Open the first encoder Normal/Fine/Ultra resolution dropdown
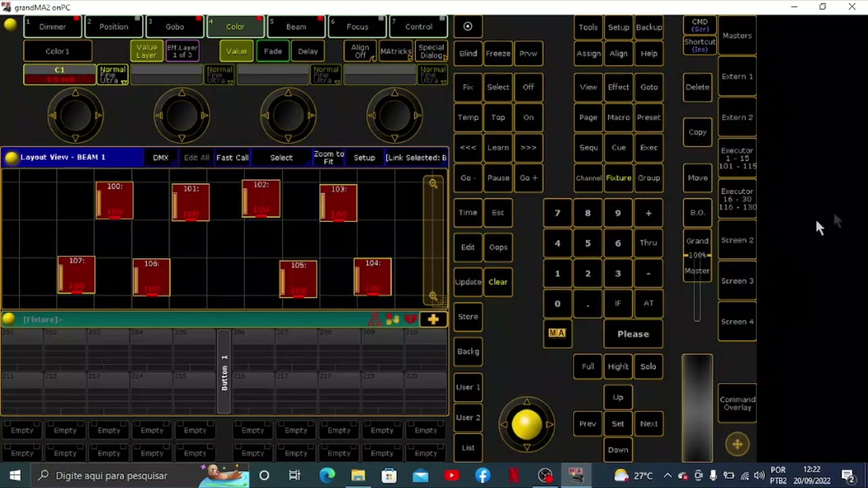 point(113,75)
